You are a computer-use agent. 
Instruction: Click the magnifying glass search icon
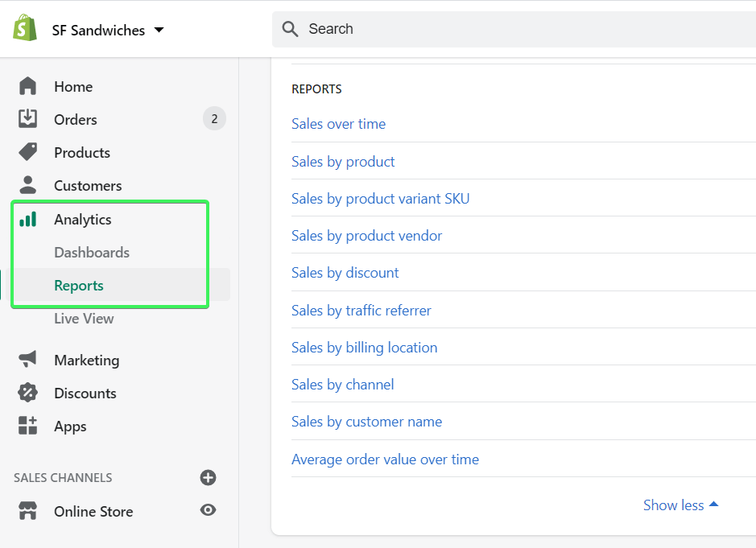290,29
